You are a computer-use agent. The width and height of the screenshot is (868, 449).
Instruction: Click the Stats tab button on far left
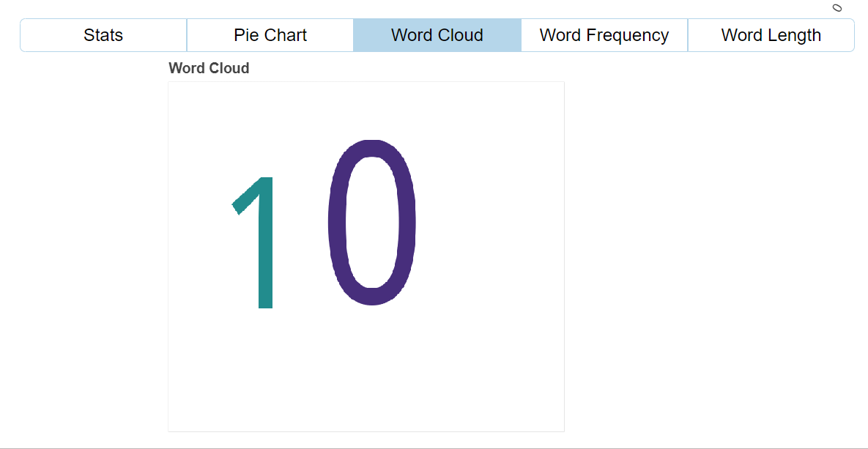[x=103, y=34]
